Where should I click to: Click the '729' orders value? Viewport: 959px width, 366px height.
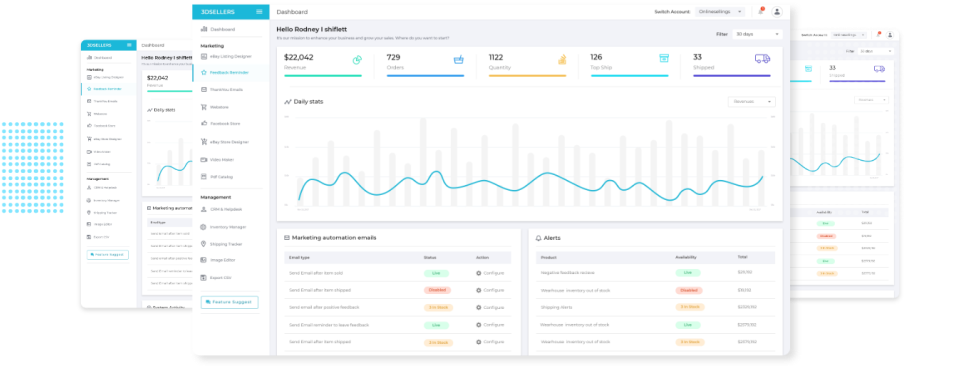pyautogui.click(x=393, y=58)
